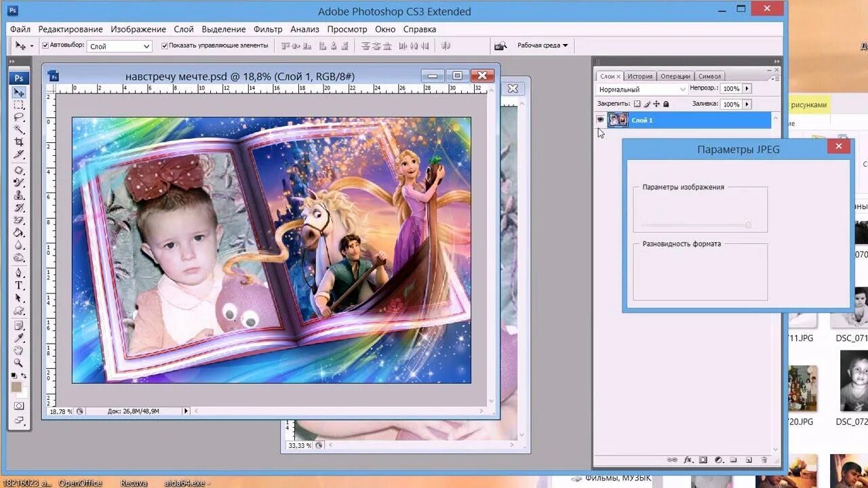Click the delete layer trash icon
This screenshot has width=868, height=488.
click(x=764, y=460)
